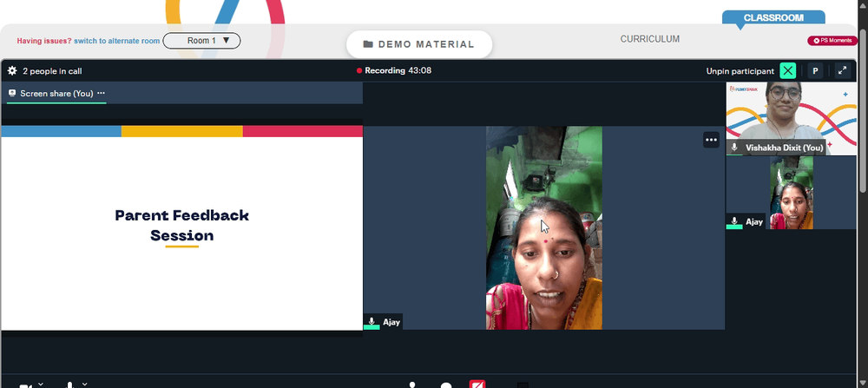868x388 pixels.
Task: Click the Recording 43:08 indicator
Action: click(x=393, y=70)
